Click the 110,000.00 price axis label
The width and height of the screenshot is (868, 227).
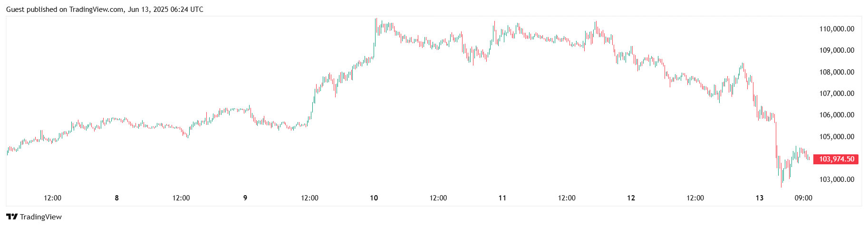coord(836,29)
